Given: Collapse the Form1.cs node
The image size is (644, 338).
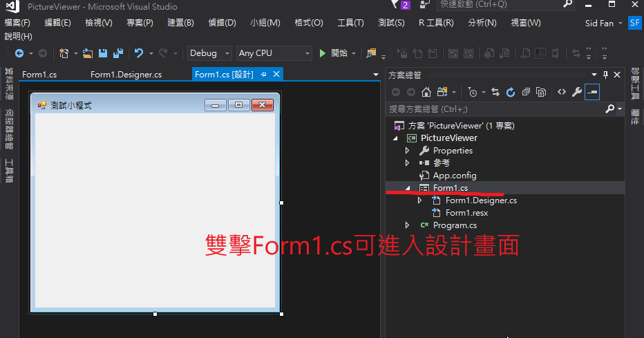Looking at the screenshot, I should coord(408,188).
